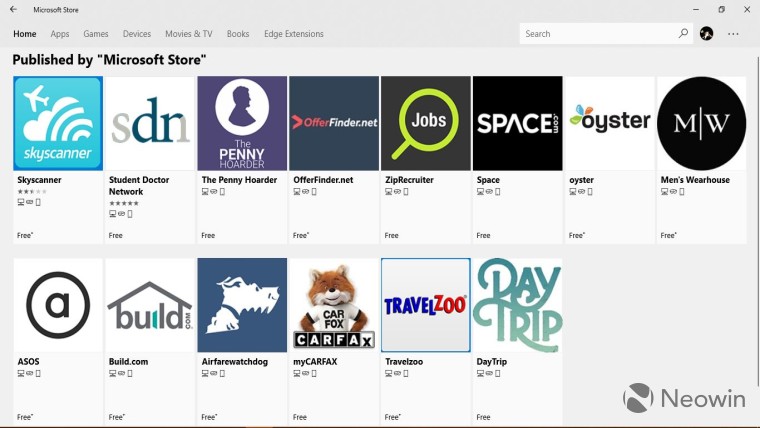This screenshot has width=760, height=428.
Task: Open the Travelzoo app logo
Action: coord(426,305)
